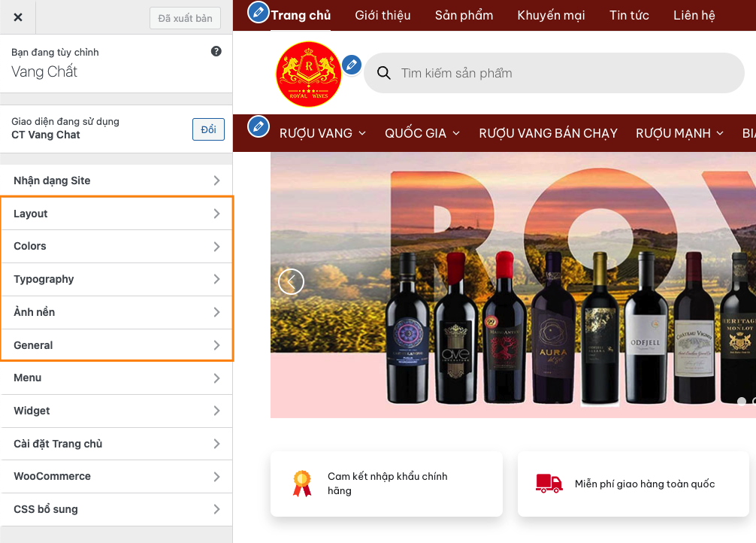756x543 pixels.
Task: Open Khuyến mại page
Action: pos(551,16)
